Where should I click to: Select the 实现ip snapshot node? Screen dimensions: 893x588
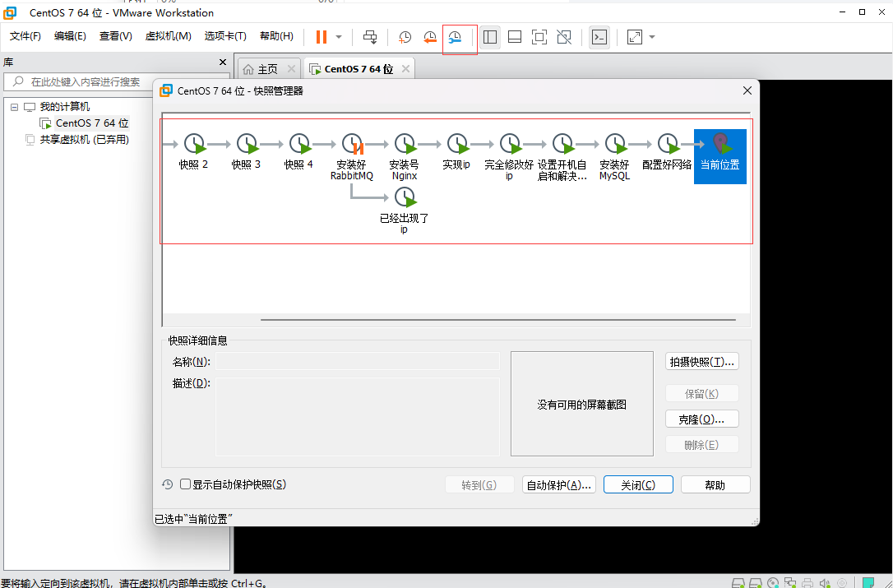[456, 151]
